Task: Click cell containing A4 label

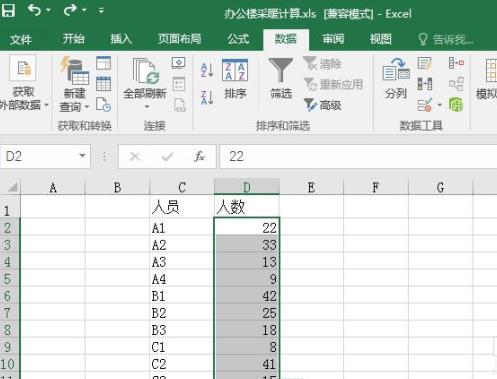Action: click(182, 279)
